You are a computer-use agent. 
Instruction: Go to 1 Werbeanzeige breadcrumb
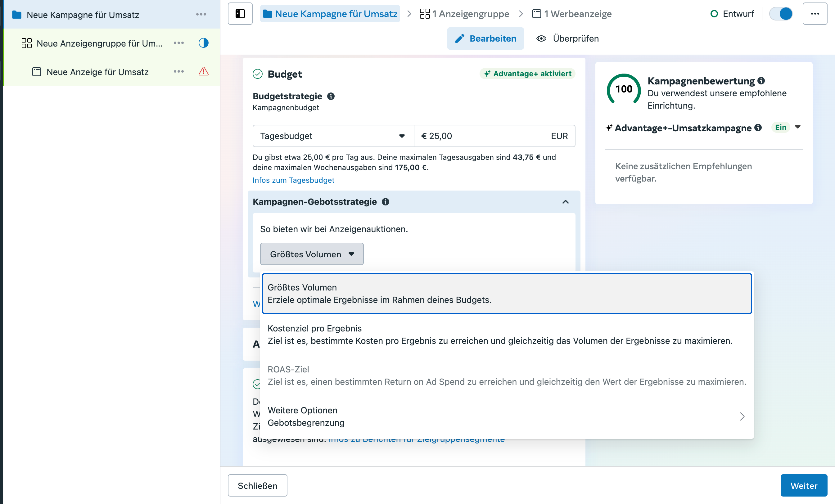[572, 14]
